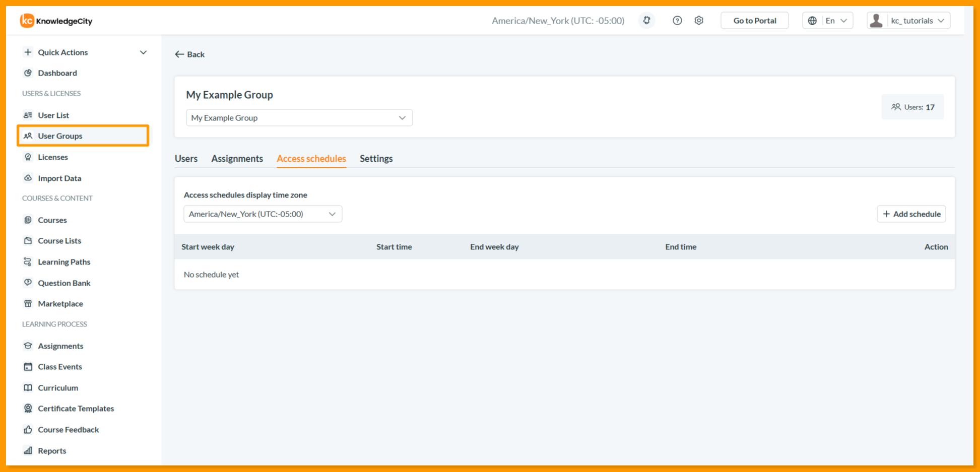Click the Learning Paths icon

tap(28, 261)
